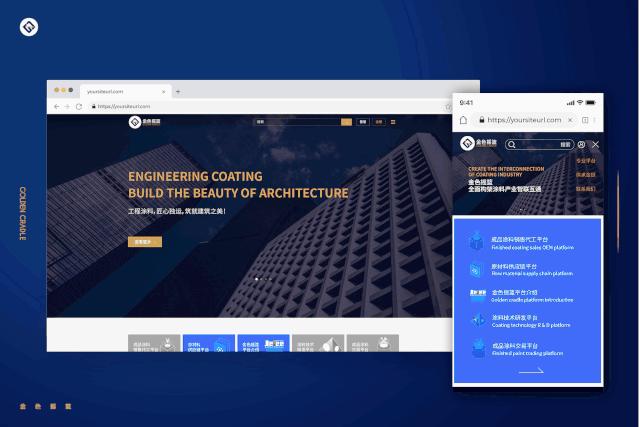Close the mobile menu with the X icon
The image size is (639, 427).
pos(595,145)
